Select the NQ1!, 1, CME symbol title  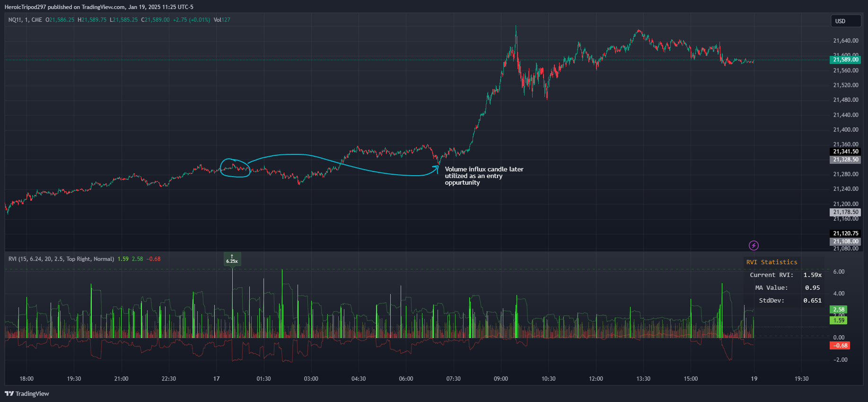click(25, 20)
